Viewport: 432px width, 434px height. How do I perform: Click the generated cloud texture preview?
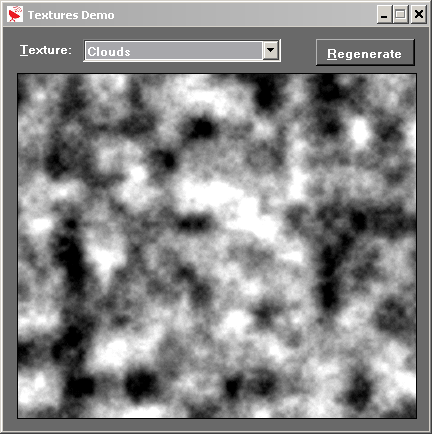tap(217, 246)
